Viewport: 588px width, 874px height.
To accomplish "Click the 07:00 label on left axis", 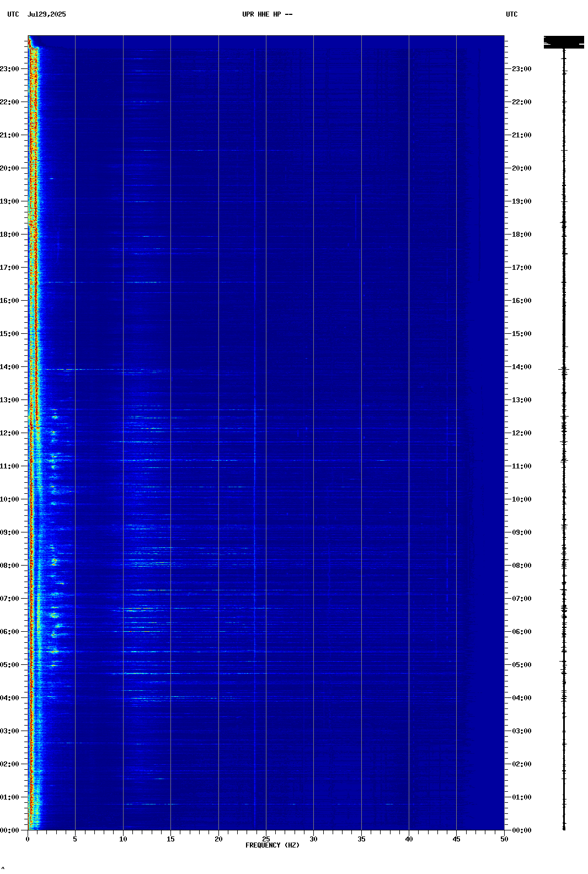I will (x=10, y=599).
